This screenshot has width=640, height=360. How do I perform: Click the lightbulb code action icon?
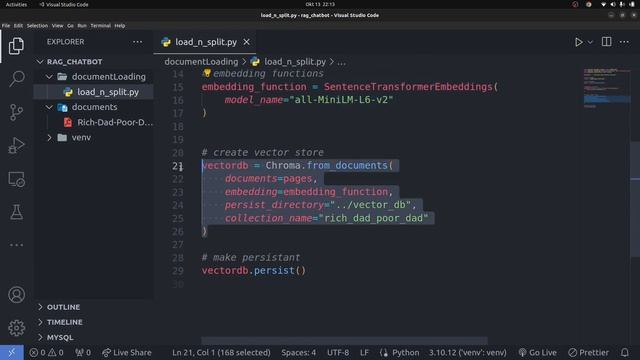pos(207,73)
